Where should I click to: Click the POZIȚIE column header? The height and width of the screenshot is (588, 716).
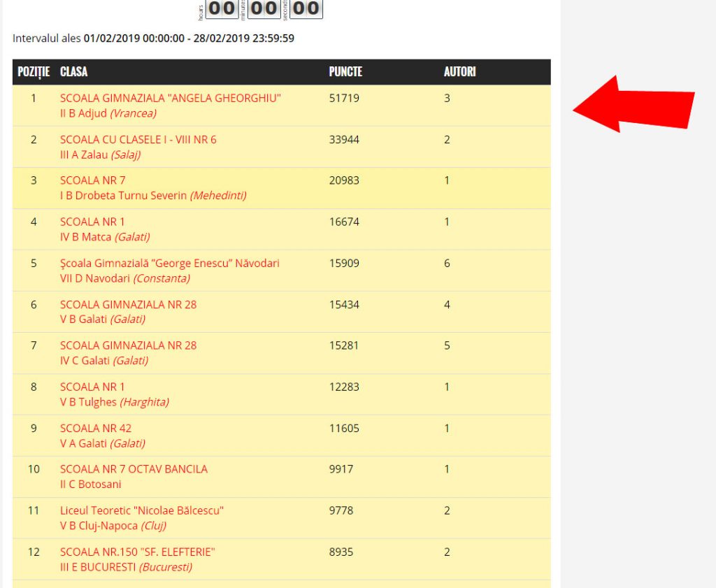[34, 72]
